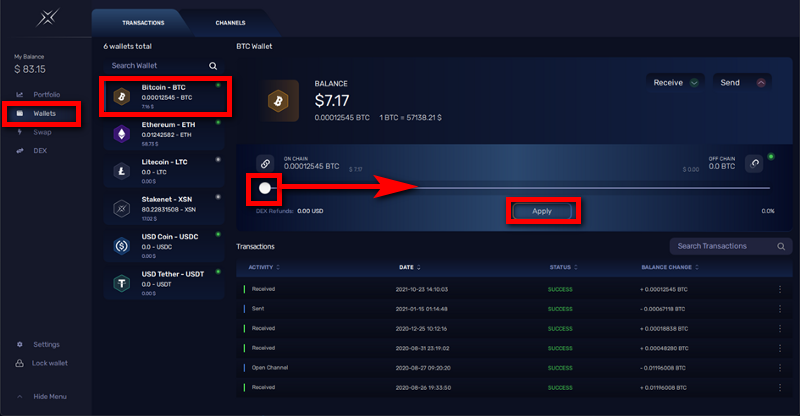
Task: Expand the Send panel chevron
Action: click(x=761, y=83)
